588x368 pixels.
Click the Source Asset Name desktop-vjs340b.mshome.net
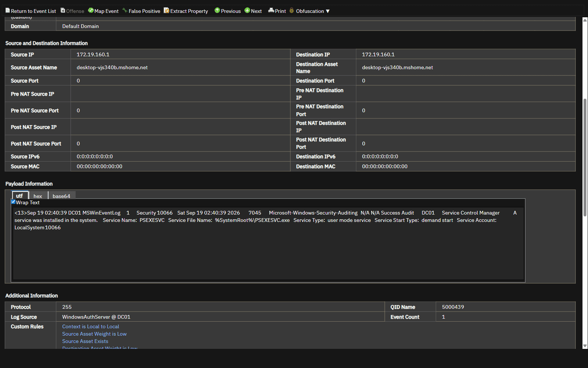112,67
